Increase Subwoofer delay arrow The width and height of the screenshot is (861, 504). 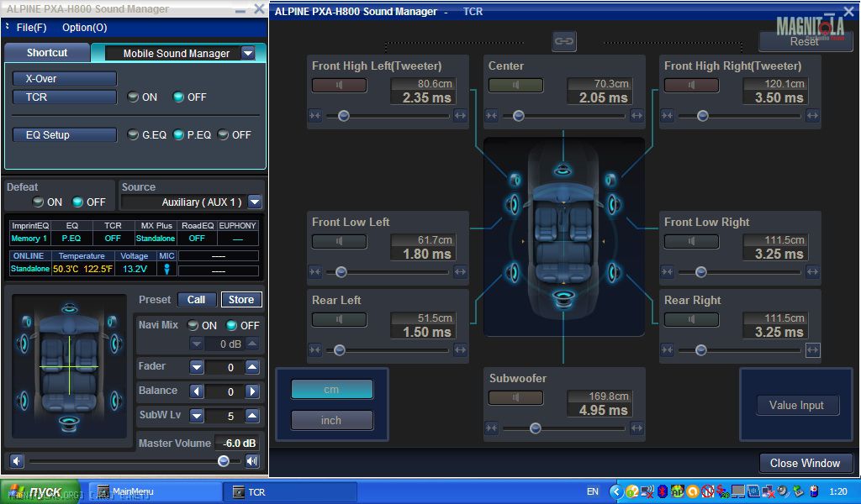click(637, 428)
